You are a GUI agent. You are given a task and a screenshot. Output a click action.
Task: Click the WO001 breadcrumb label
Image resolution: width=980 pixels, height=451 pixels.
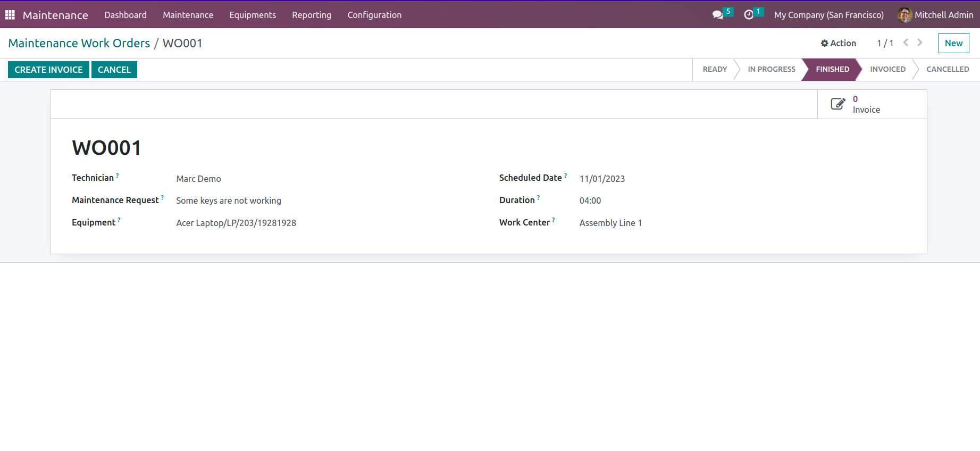click(x=182, y=43)
